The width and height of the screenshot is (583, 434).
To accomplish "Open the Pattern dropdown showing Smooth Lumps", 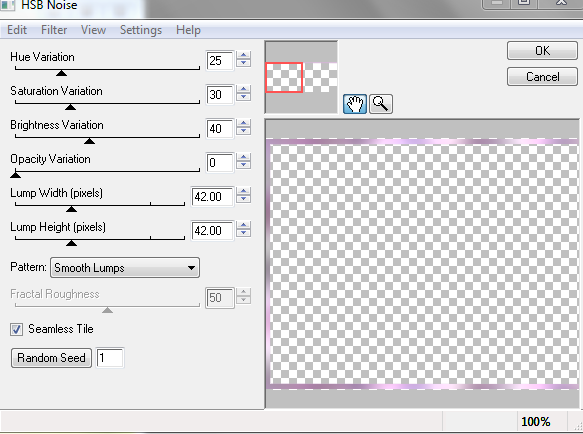I will 125,268.
